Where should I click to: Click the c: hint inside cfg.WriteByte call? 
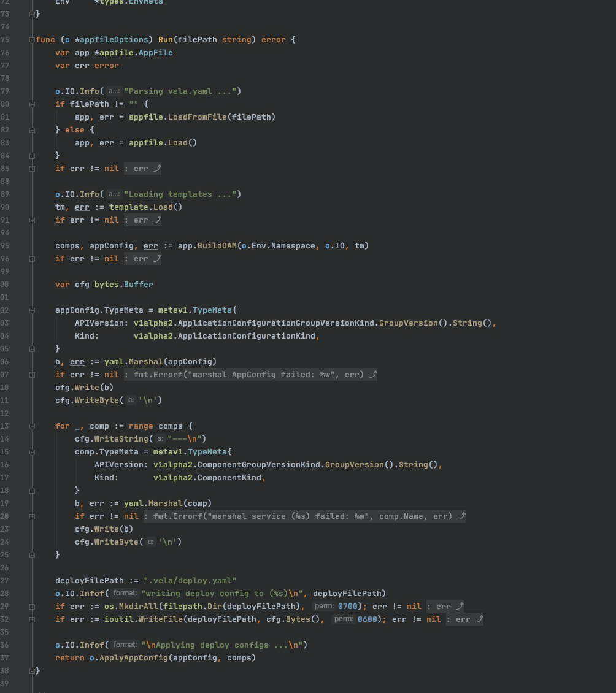tap(131, 400)
